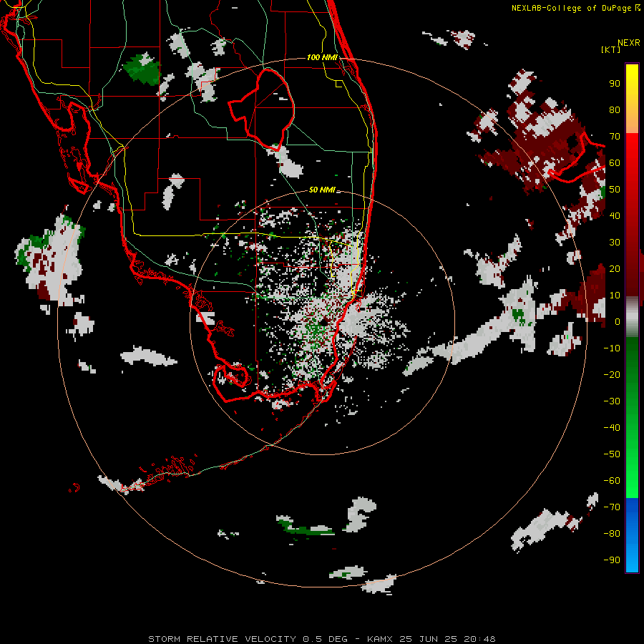Viewport: 644px width, 644px height.
Task: Click the 50 value on the velocity scale
Action: click(615, 190)
